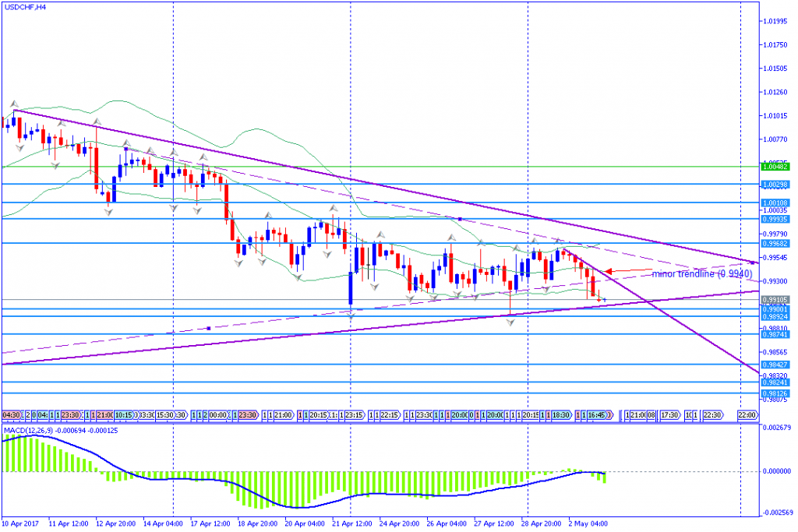Image resolution: width=798 pixels, height=532 pixels.
Task: Open the pink 04:30 news event marker
Action: pos(11,415)
